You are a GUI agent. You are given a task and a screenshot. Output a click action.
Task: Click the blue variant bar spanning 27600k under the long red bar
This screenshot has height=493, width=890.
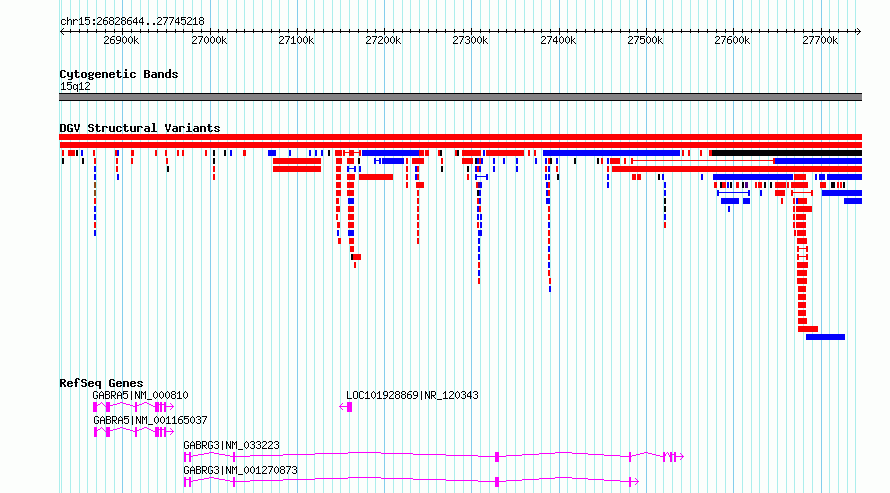click(x=753, y=177)
